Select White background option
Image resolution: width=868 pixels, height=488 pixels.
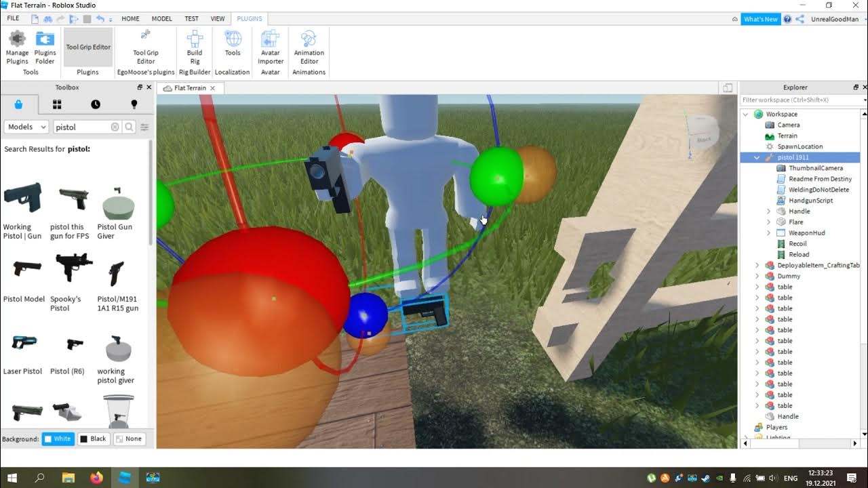pos(58,439)
